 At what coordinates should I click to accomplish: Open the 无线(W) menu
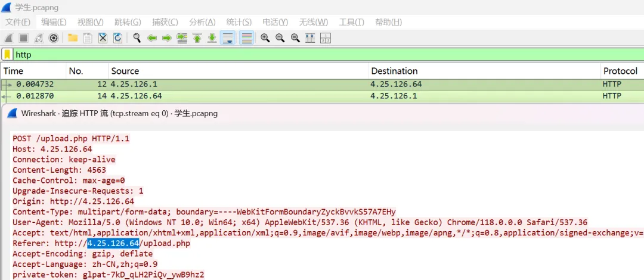tap(314, 22)
